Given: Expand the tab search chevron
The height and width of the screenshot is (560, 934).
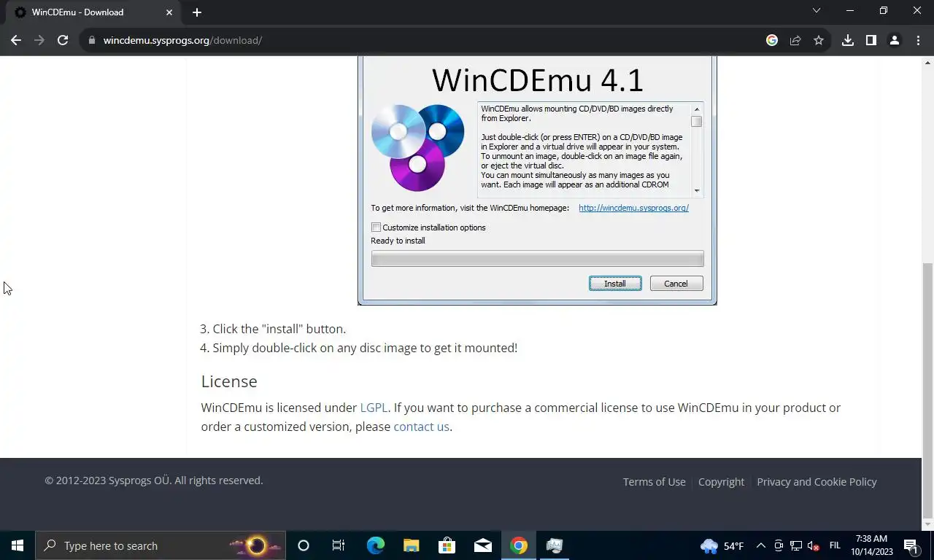Looking at the screenshot, I should pos(817,11).
